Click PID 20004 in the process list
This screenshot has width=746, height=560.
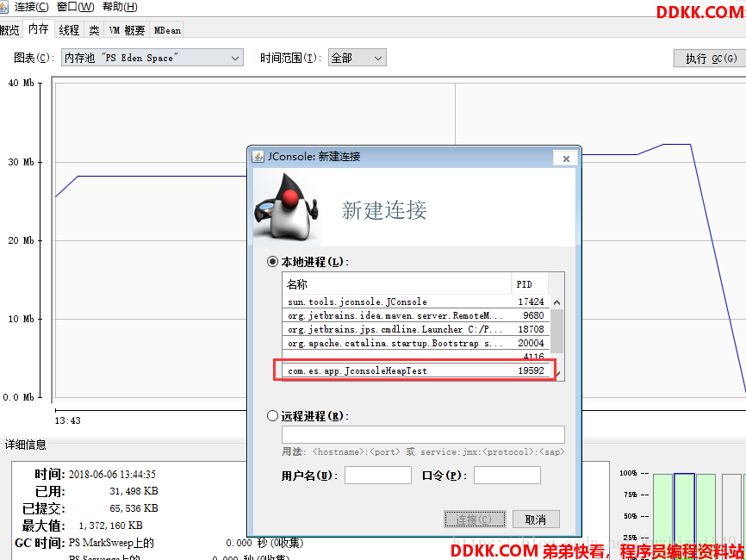tap(531, 343)
